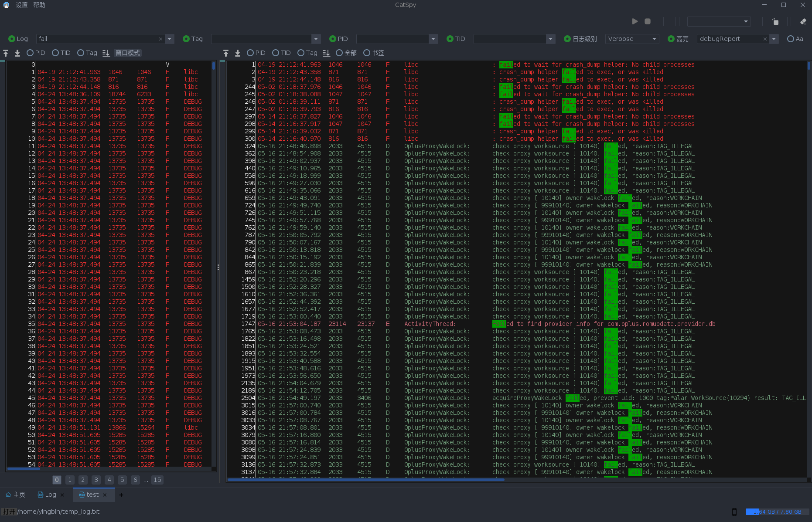Select log row 2504 acquireProxyWakeLock
Screen dimensions: 812x522
[516, 398]
